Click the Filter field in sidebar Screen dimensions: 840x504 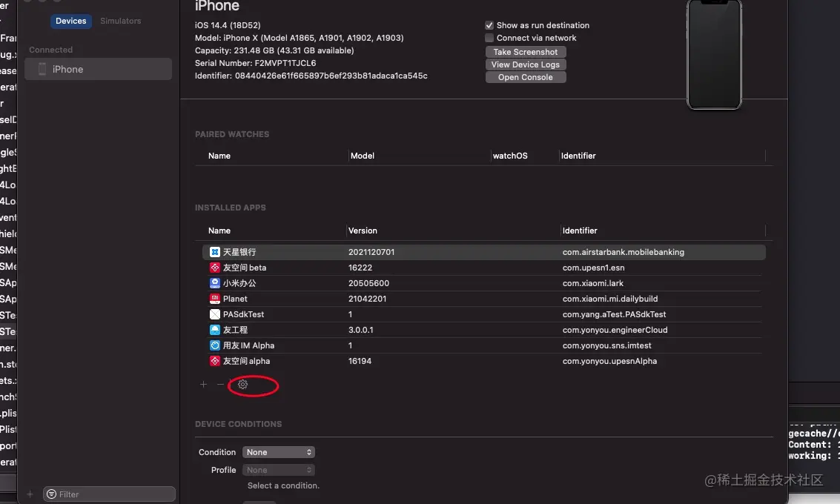click(x=109, y=494)
